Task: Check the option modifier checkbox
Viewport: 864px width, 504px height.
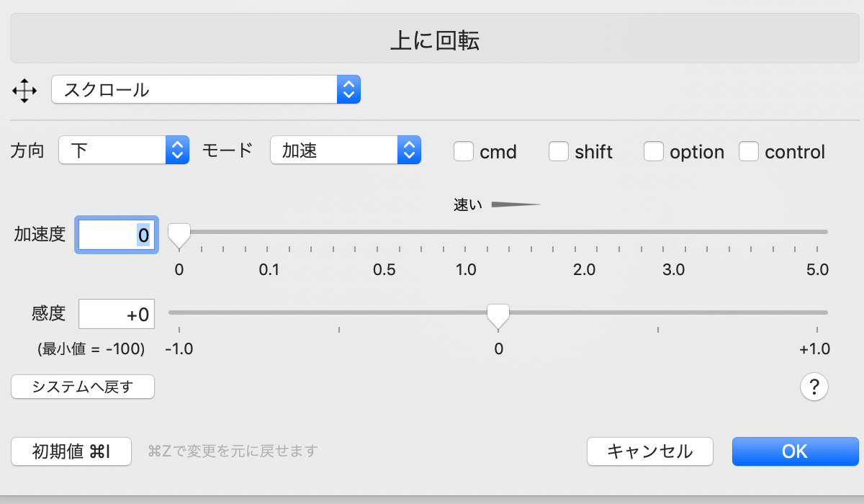Action: click(x=654, y=152)
